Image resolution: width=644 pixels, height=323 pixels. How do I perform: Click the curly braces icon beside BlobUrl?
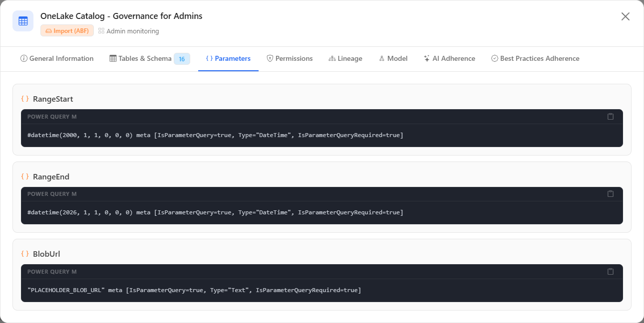tap(25, 254)
